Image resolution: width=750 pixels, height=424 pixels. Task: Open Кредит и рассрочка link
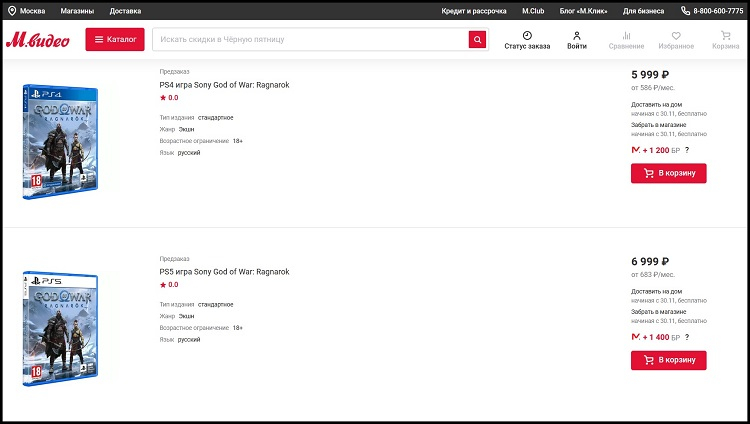(474, 11)
